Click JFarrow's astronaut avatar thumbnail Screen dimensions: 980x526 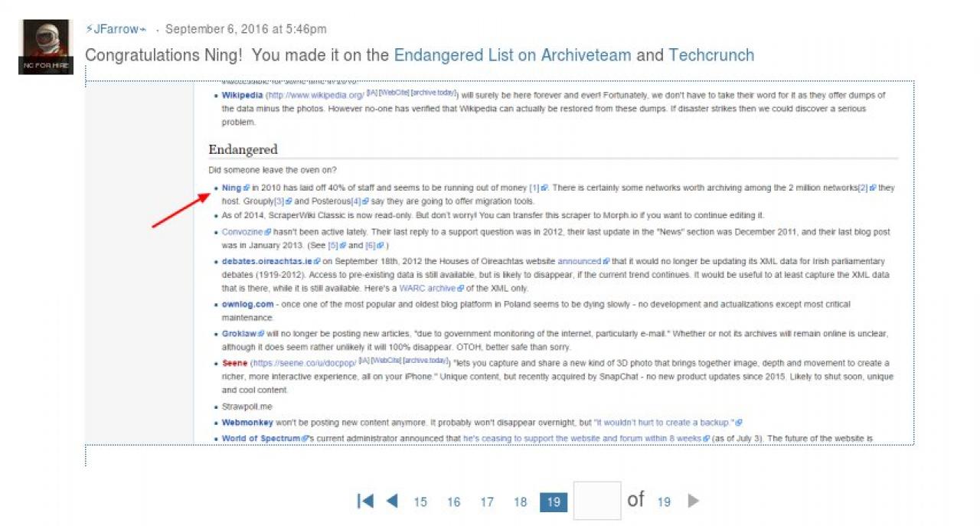pyautogui.click(x=45, y=47)
